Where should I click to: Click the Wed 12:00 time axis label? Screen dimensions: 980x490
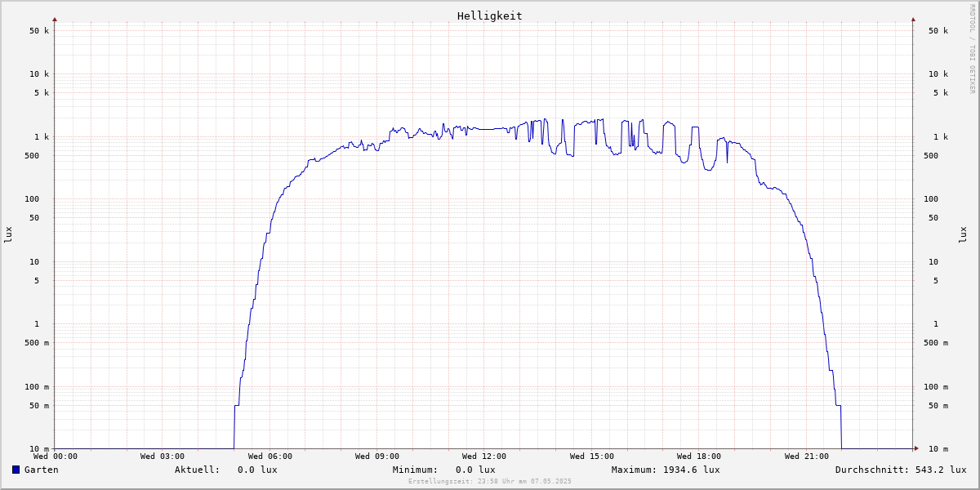click(x=484, y=457)
